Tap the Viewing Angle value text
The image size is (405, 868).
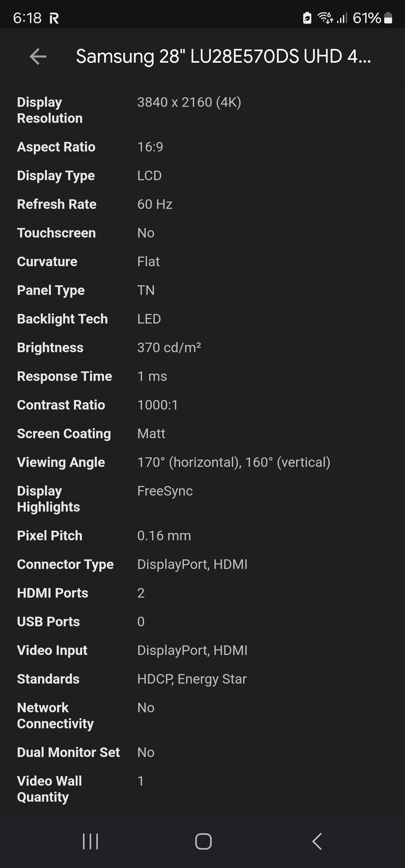click(x=234, y=462)
